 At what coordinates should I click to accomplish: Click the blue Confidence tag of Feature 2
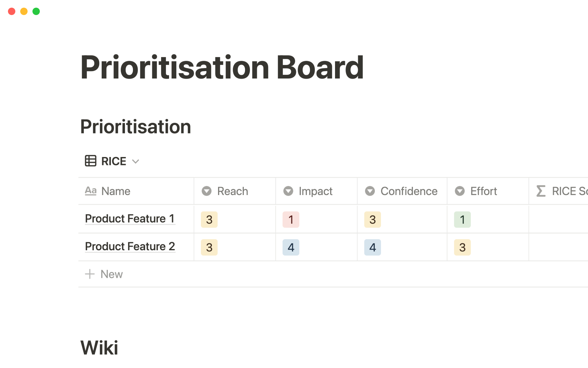tap(372, 247)
